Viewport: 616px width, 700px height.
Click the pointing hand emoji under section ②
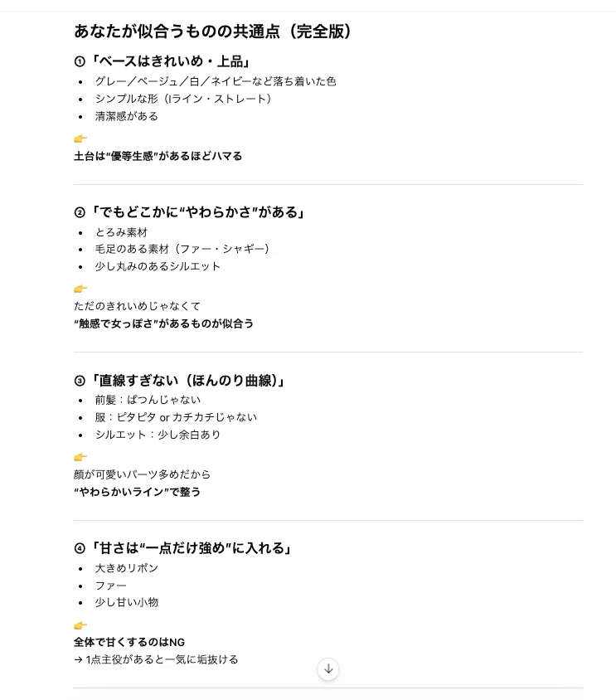coord(80,289)
